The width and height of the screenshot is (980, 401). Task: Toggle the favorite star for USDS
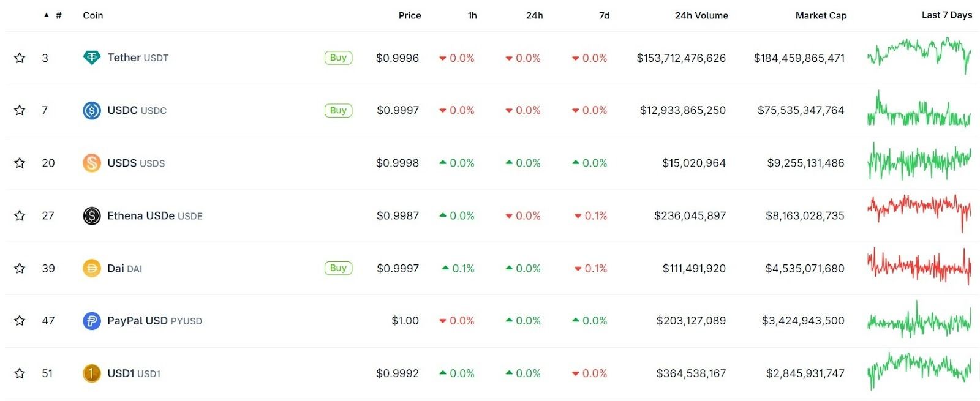coord(20,163)
